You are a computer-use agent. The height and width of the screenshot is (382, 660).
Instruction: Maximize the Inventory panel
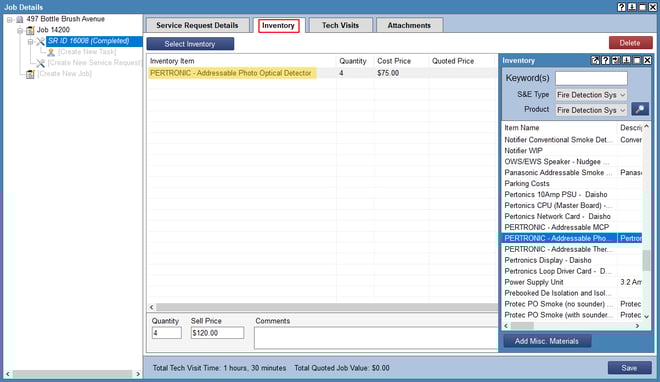point(637,61)
